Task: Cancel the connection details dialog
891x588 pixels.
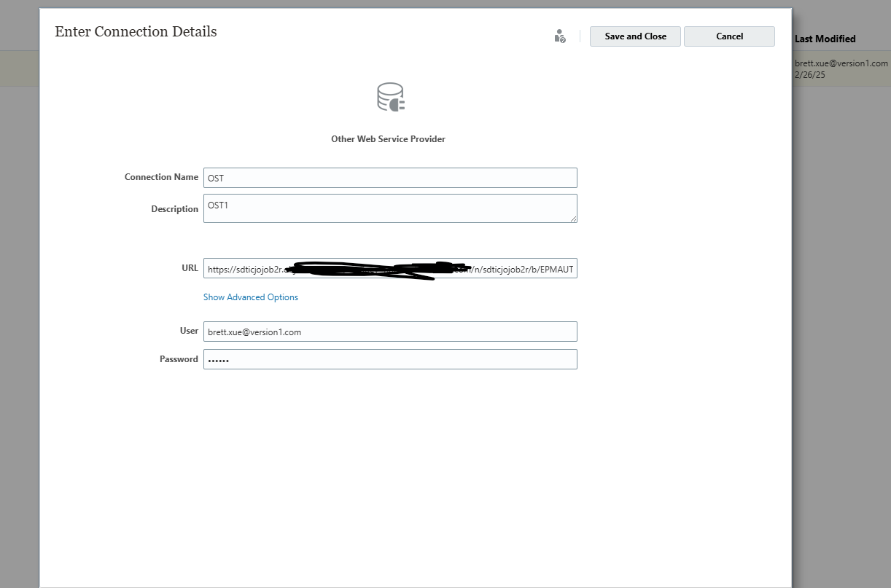Action: [x=728, y=36]
